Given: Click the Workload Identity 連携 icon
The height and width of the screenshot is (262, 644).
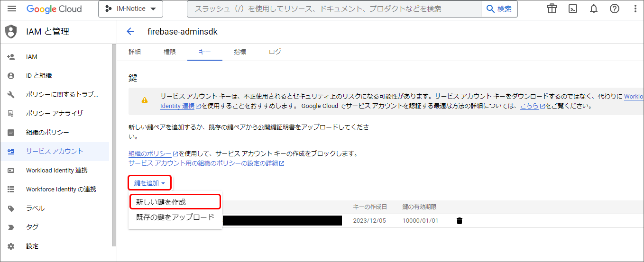Looking at the screenshot, I should tap(11, 171).
